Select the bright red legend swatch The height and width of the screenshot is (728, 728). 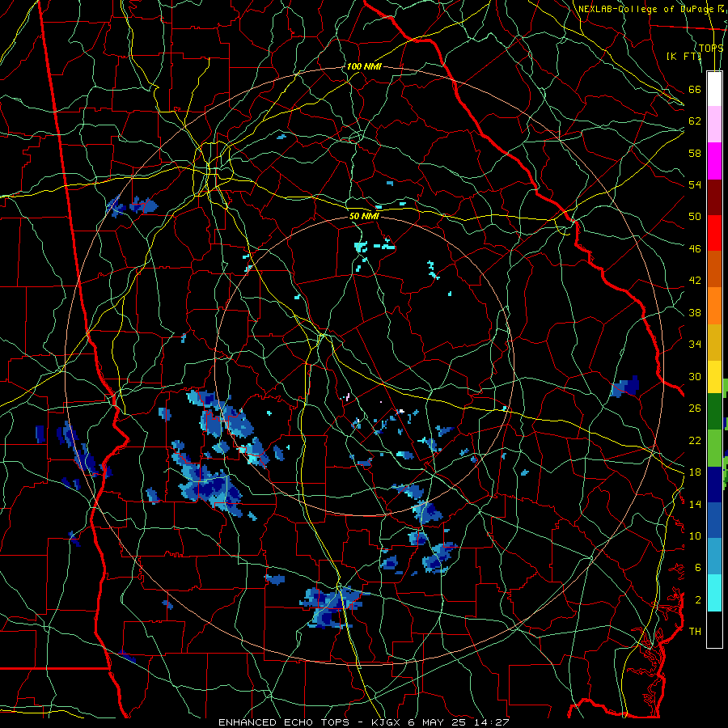[x=714, y=233]
